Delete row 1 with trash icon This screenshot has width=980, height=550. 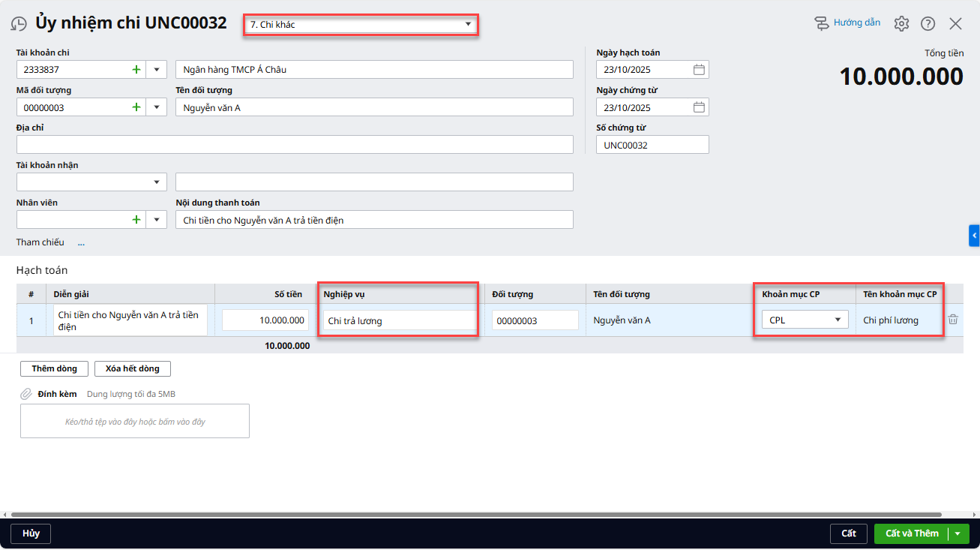point(953,320)
